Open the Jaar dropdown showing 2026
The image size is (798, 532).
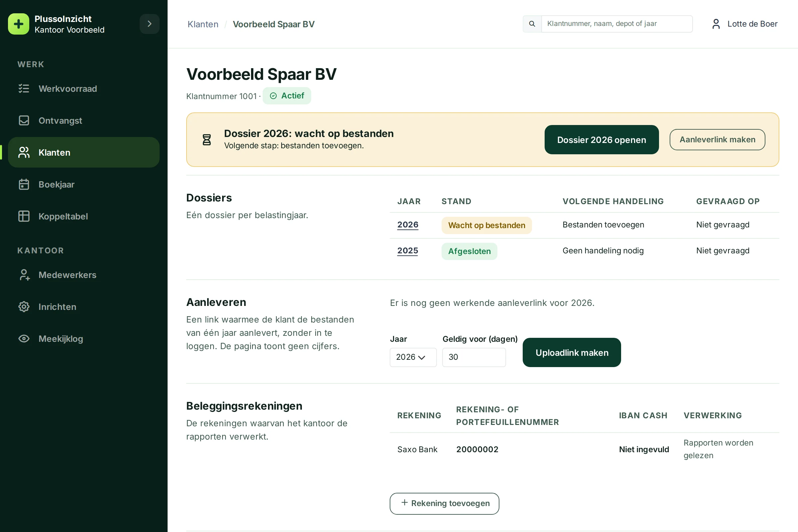pyautogui.click(x=413, y=357)
